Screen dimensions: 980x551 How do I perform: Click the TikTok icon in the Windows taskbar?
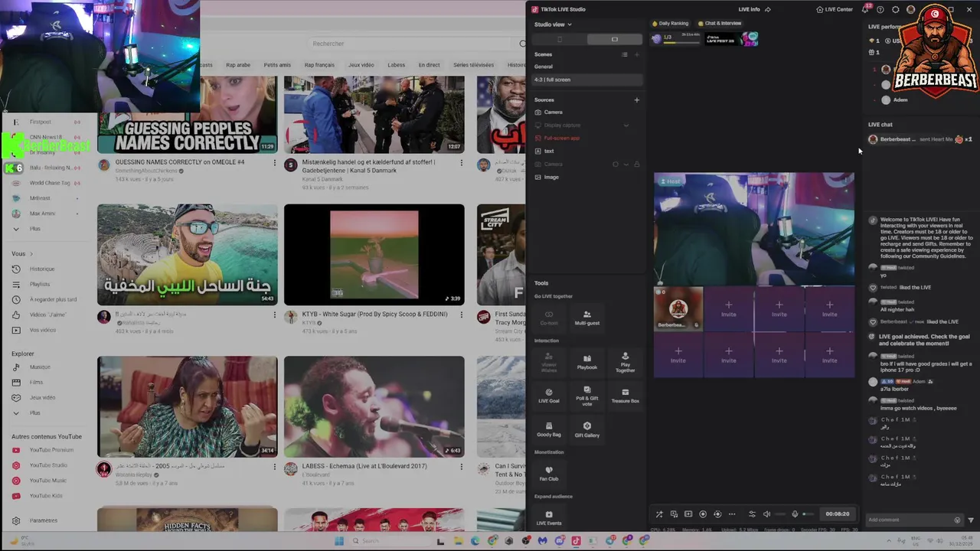click(576, 541)
